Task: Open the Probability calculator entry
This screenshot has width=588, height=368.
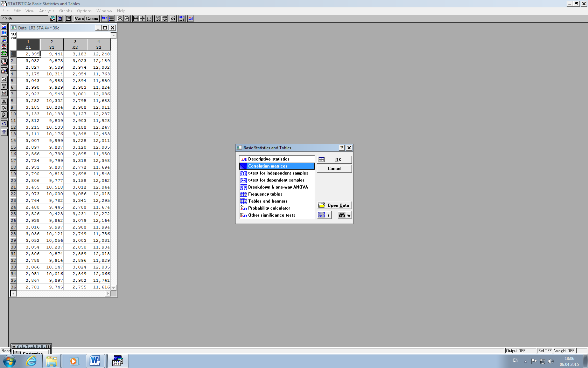Action: (x=277, y=208)
